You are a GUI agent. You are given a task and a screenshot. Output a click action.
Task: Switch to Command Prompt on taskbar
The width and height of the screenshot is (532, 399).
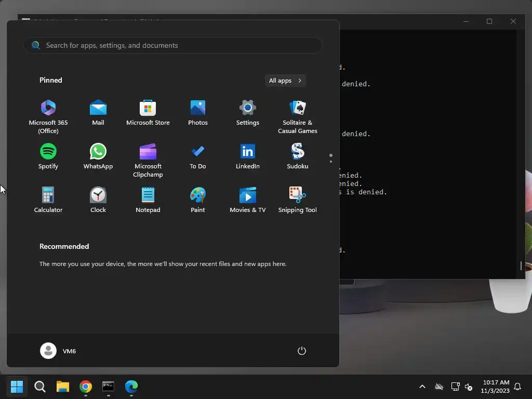point(108,387)
